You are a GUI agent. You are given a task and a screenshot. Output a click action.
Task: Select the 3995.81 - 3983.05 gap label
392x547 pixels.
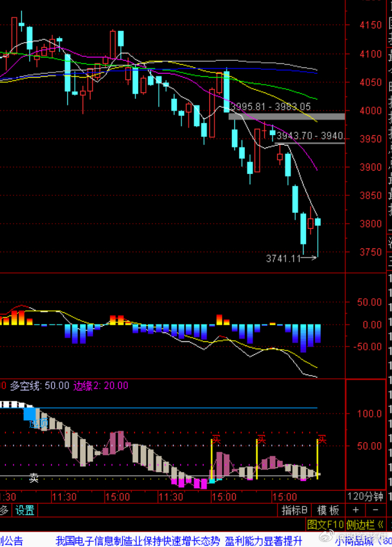click(x=271, y=107)
